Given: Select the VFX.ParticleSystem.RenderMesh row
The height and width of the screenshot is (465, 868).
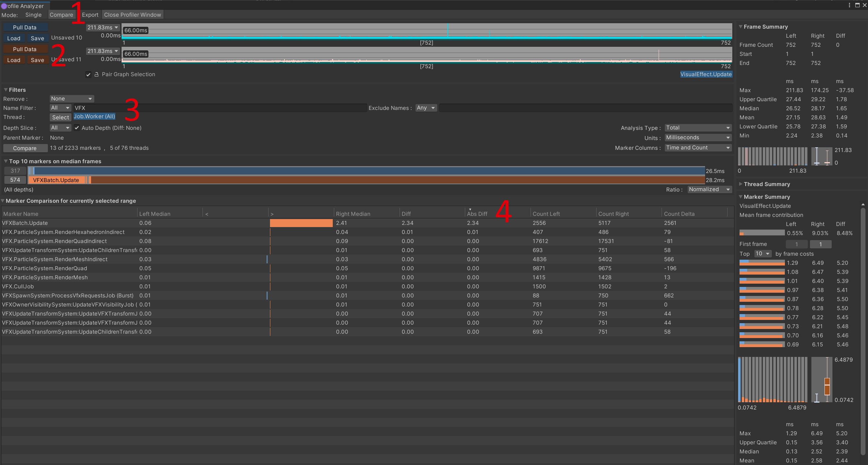Looking at the screenshot, I should (367, 277).
